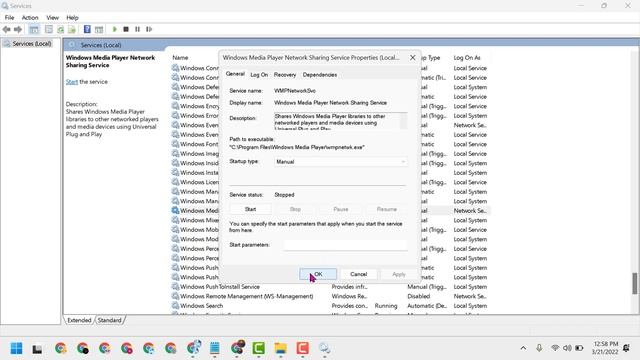Click the Cancel button in the dialog
The height and width of the screenshot is (360, 640).
tap(358, 274)
